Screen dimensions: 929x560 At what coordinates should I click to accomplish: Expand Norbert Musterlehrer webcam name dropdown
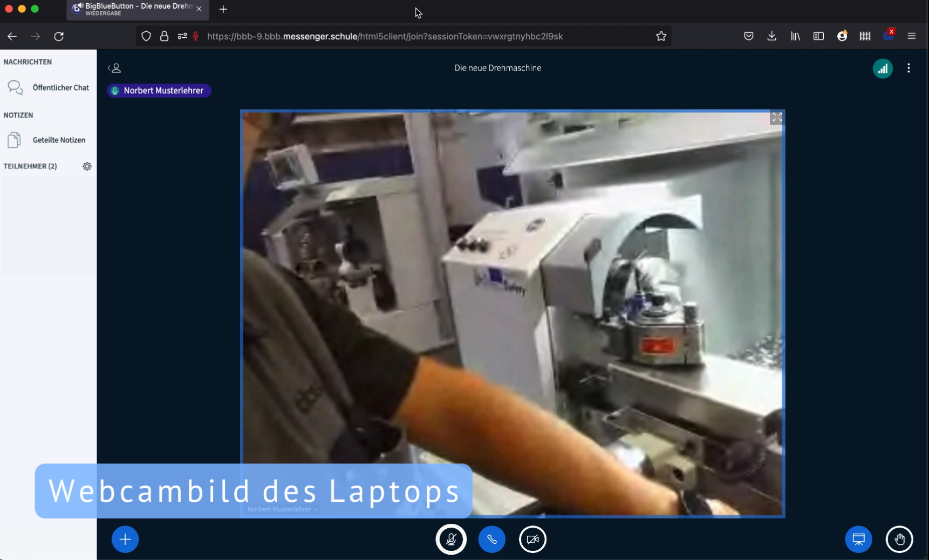click(x=282, y=509)
